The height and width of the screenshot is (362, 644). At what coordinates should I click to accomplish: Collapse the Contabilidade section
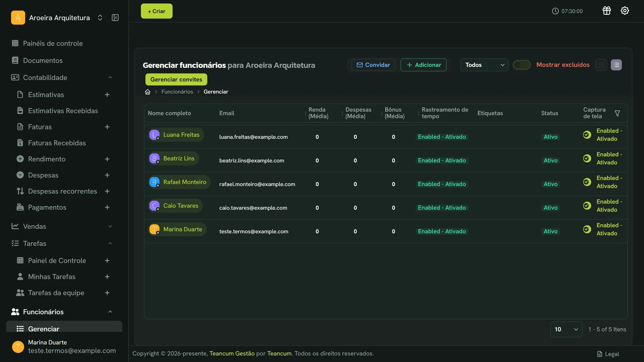click(110, 78)
